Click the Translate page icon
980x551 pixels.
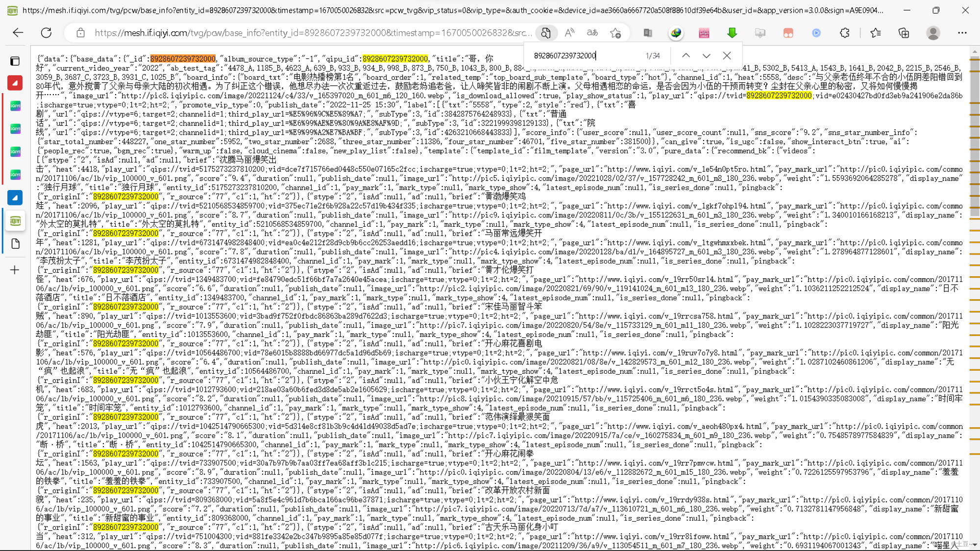point(592,33)
